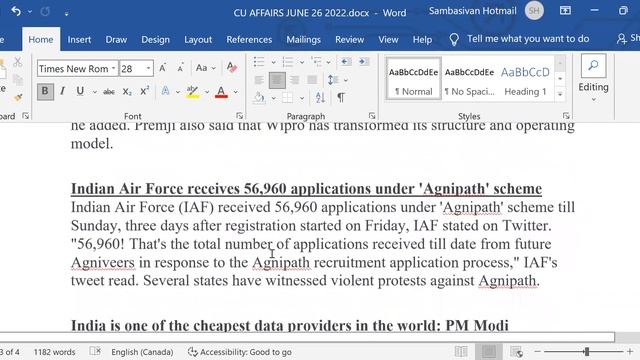The height and width of the screenshot is (360, 640).
Task: Expand the highlight color dropdown arrow
Action: pyautogui.click(x=207, y=92)
